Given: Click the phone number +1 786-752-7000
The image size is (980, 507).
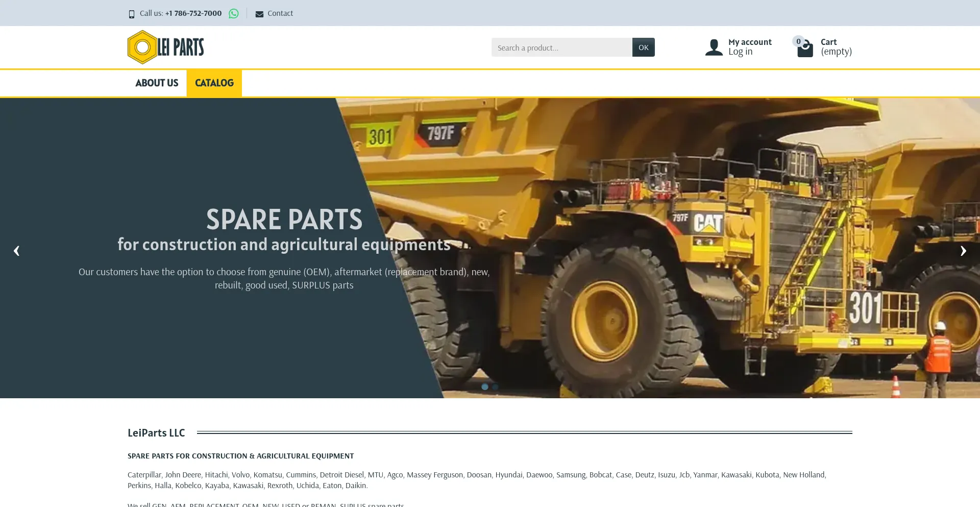Looking at the screenshot, I should pyautogui.click(x=193, y=13).
